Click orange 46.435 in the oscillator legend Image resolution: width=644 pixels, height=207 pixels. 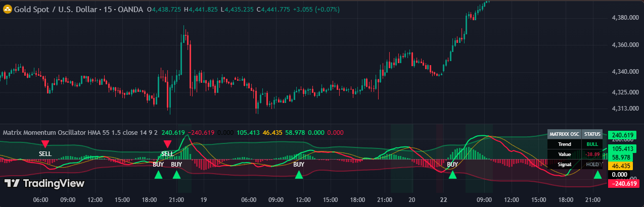273,132
